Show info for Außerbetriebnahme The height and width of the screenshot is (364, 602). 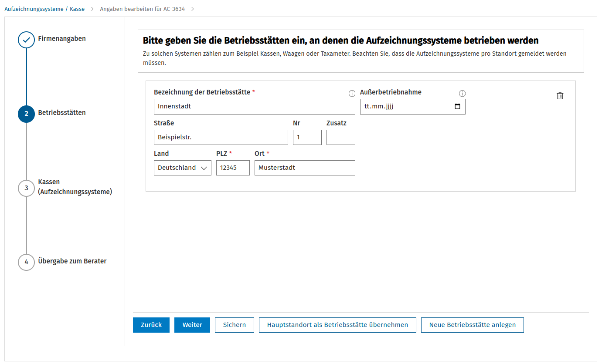pyautogui.click(x=462, y=94)
